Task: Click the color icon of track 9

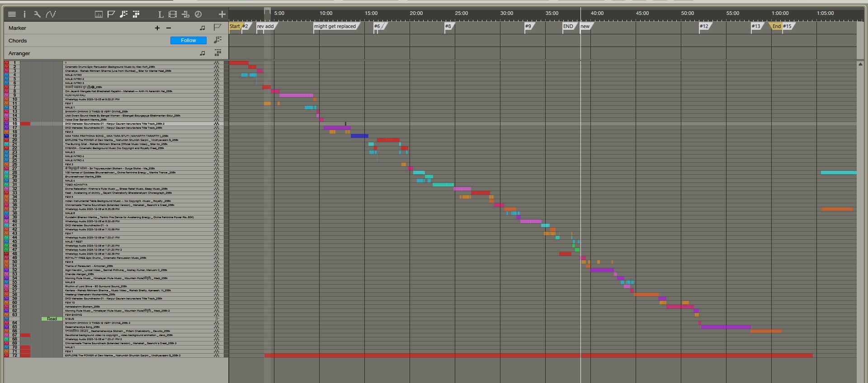Action: point(6,95)
